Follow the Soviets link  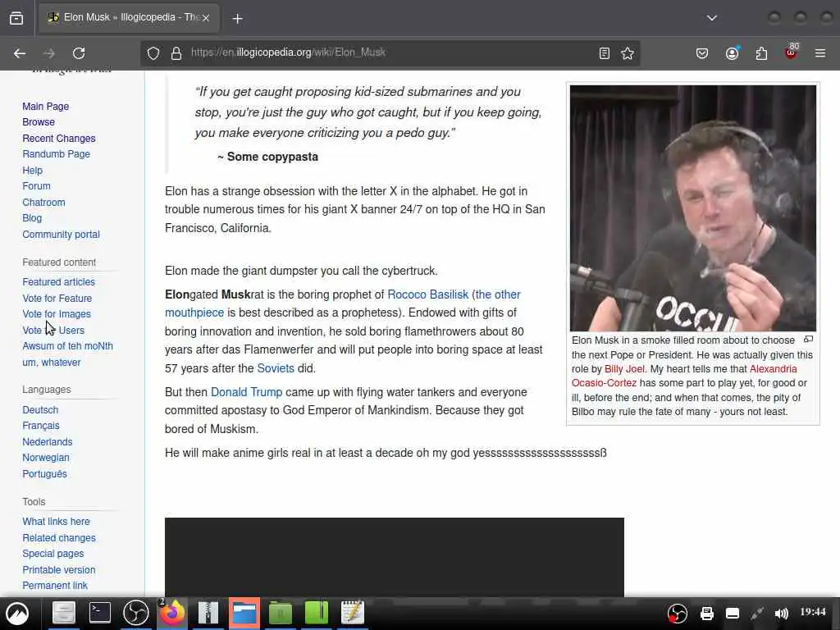[x=276, y=368]
